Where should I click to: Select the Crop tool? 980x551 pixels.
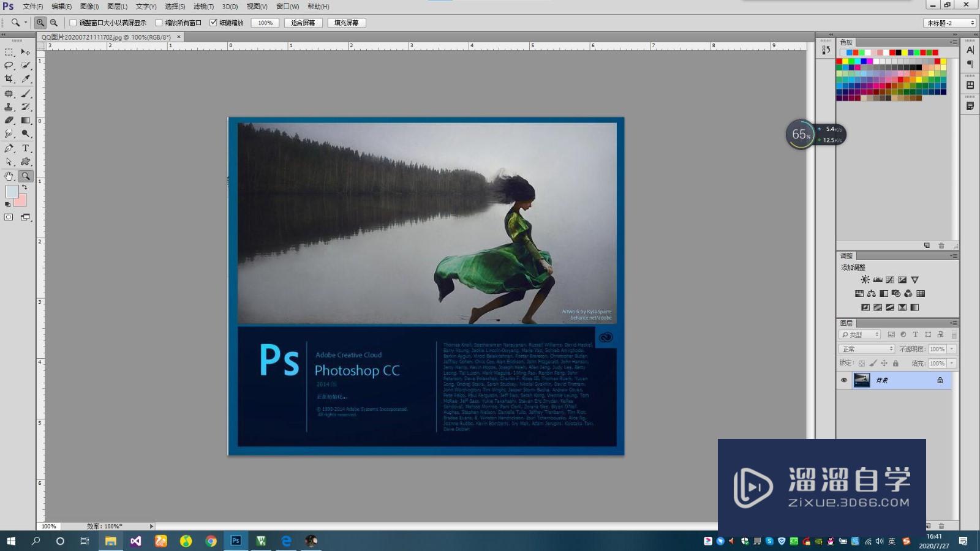pyautogui.click(x=9, y=79)
